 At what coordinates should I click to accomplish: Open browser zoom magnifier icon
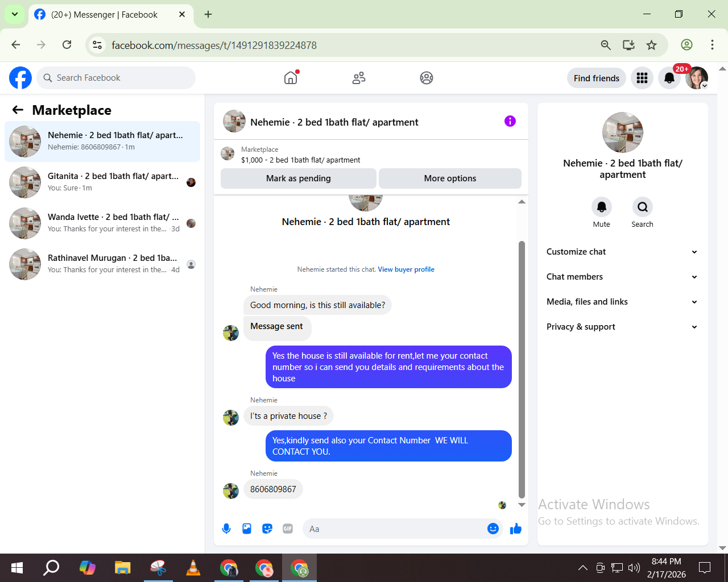click(606, 45)
